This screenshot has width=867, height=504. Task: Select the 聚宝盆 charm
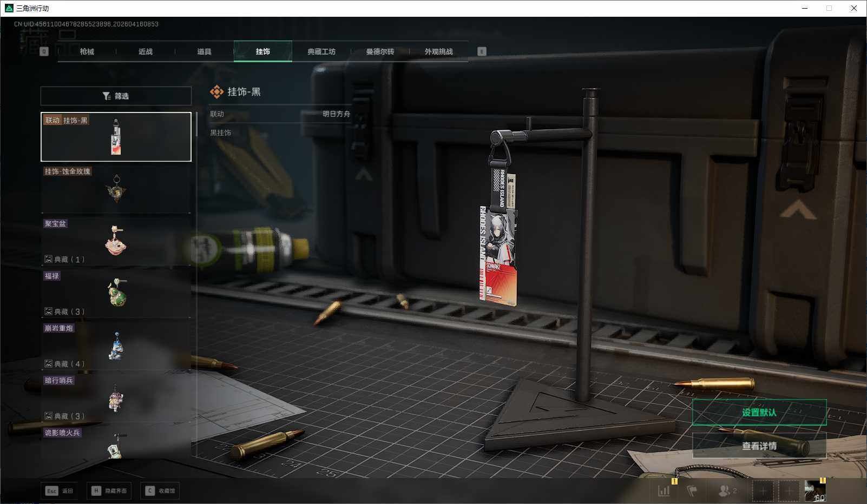tap(116, 241)
